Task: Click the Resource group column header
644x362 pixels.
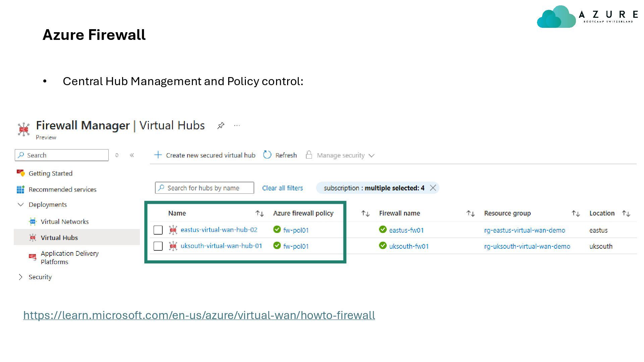Action: (507, 213)
